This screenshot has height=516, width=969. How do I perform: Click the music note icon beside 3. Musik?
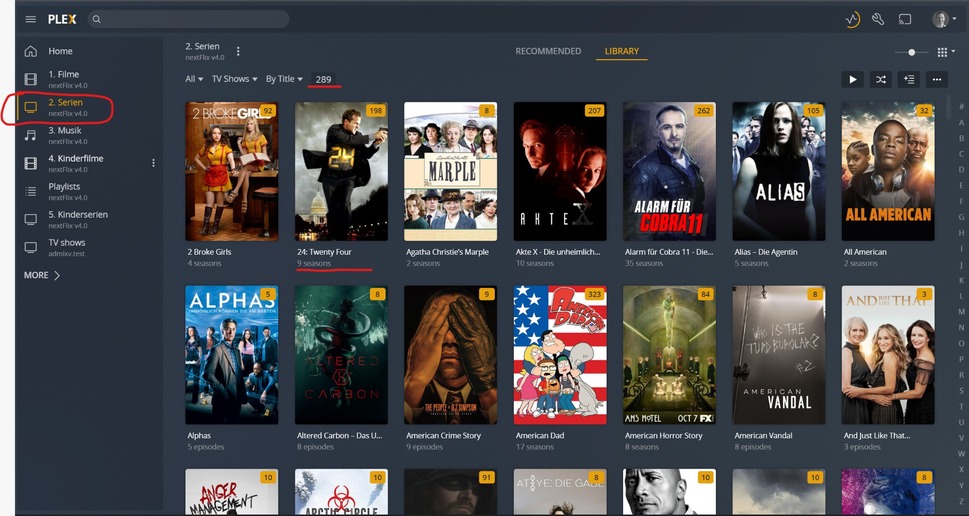(30, 135)
